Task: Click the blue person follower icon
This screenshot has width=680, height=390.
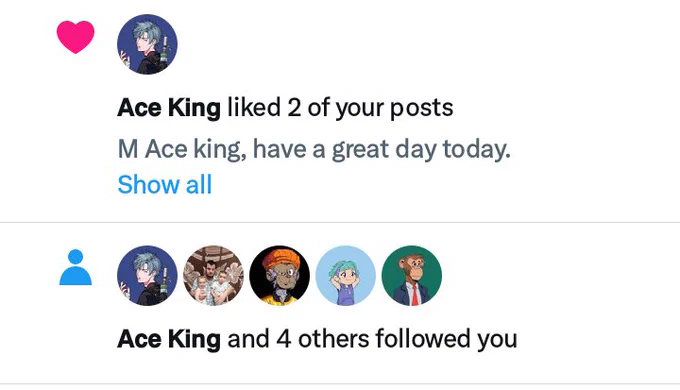Action: (75, 267)
